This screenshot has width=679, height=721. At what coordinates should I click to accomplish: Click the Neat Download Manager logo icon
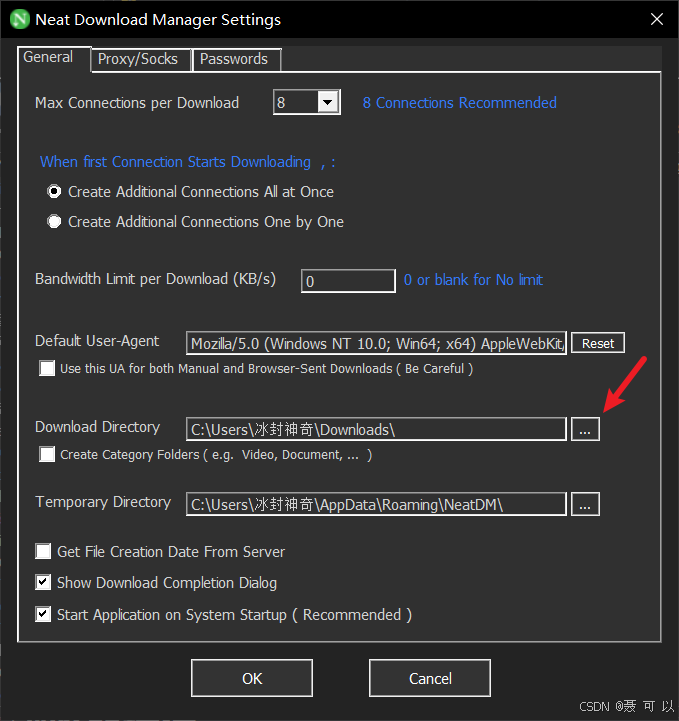pos(20,20)
